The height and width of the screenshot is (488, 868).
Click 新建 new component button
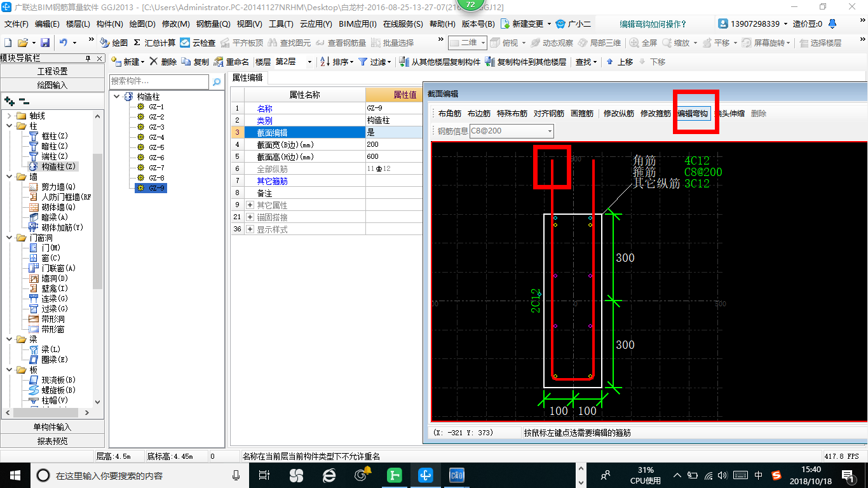click(x=126, y=62)
